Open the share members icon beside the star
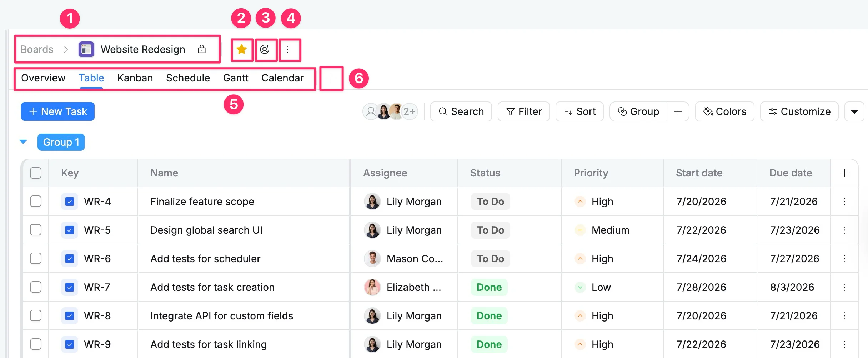 [x=265, y=49]
